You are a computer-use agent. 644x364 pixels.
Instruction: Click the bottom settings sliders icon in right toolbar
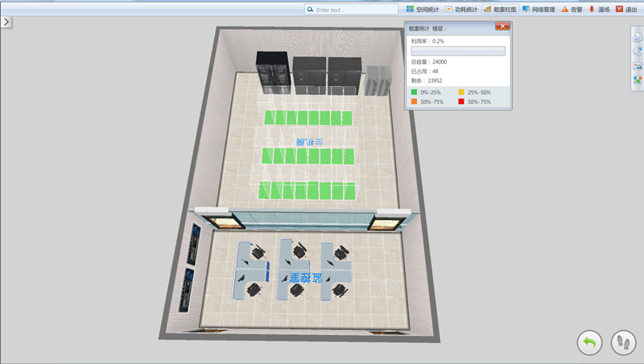[x=637, y=80]
